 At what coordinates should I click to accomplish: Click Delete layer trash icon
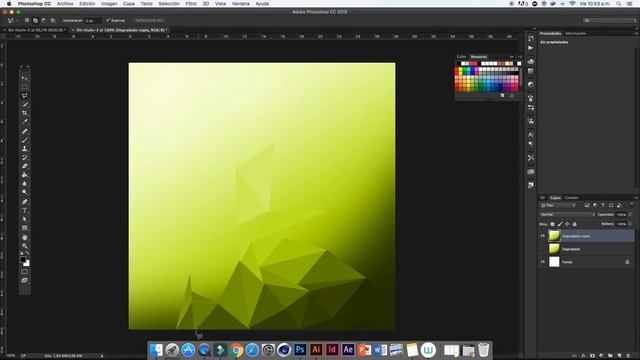628,356
